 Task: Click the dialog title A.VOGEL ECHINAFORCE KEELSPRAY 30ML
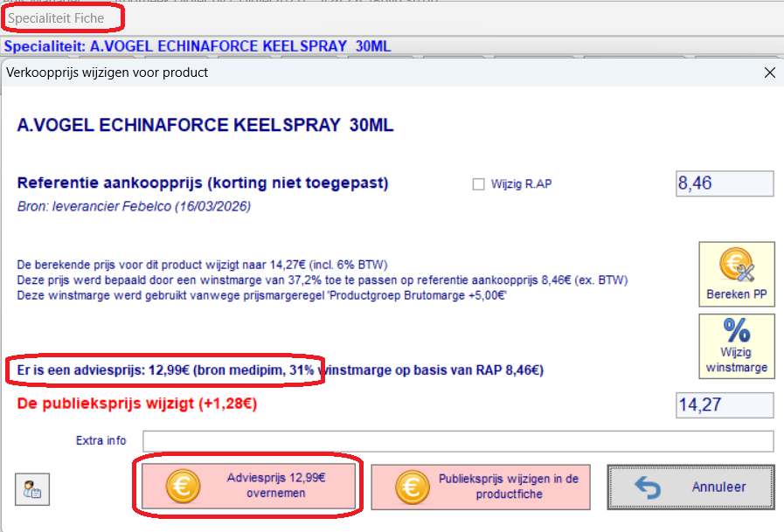click(205, 125)
